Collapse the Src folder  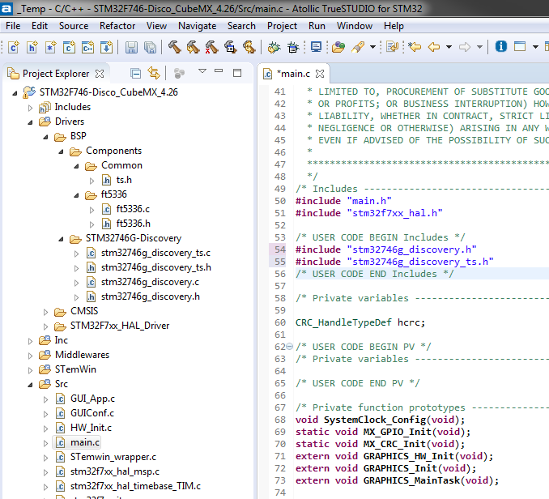(30, 385)
